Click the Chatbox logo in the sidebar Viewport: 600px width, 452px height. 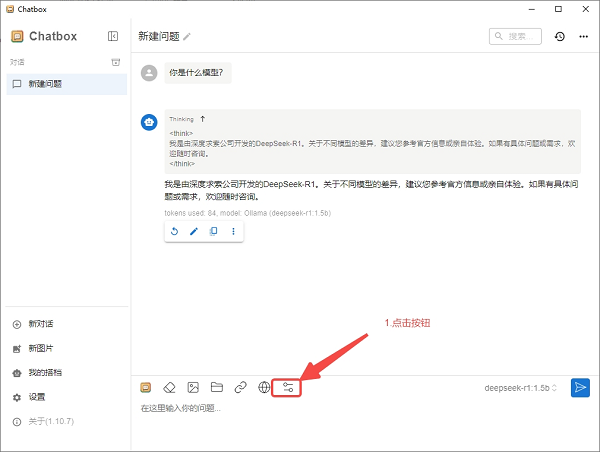17,36
